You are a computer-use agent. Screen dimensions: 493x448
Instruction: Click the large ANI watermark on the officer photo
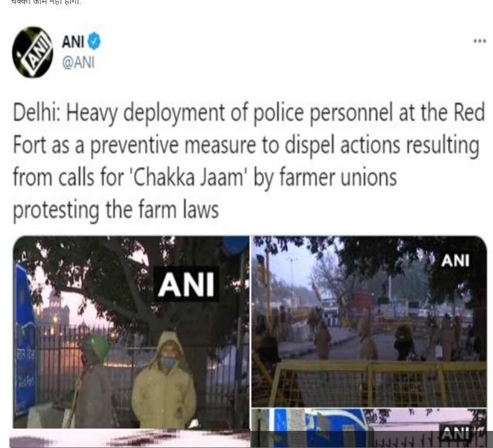(186, 284)
